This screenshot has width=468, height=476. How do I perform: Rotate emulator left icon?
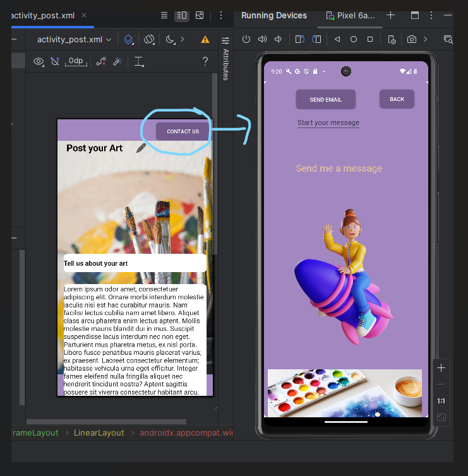point(300,39)
